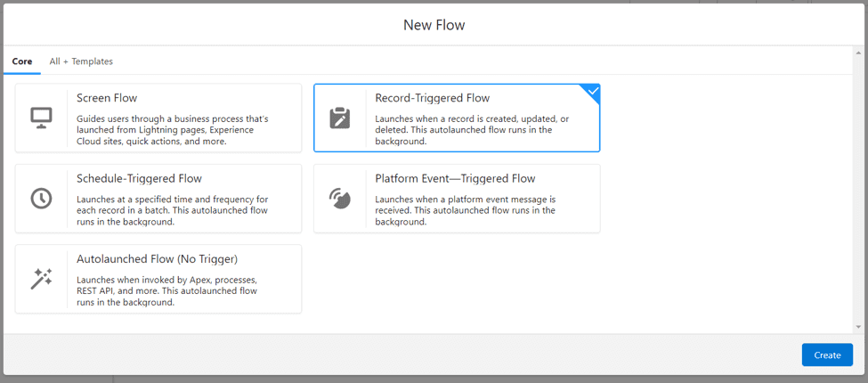This screenshot has height=383, width=868.
Task: Click the Schedule-Triggered Flow clock icon
Action: [x=42, y=198]
